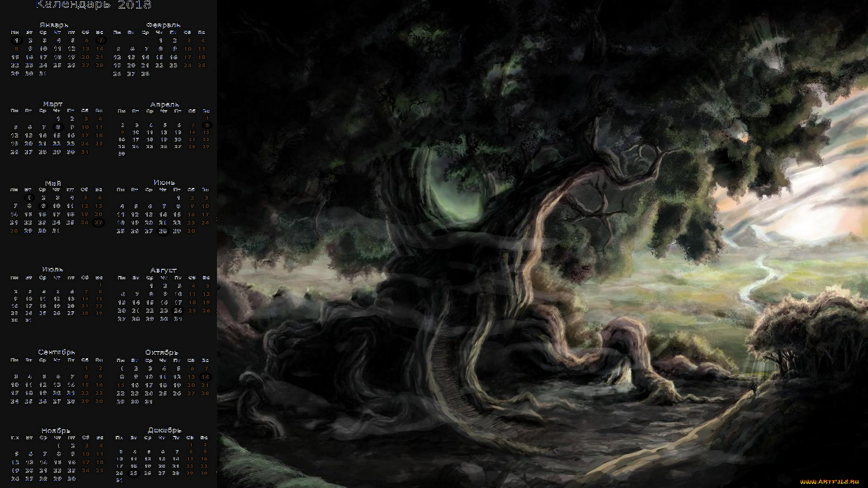Viewport: 868px width, 488px height.
Task: Select the Июнь month heading
Action: click(x=164, y=182)
